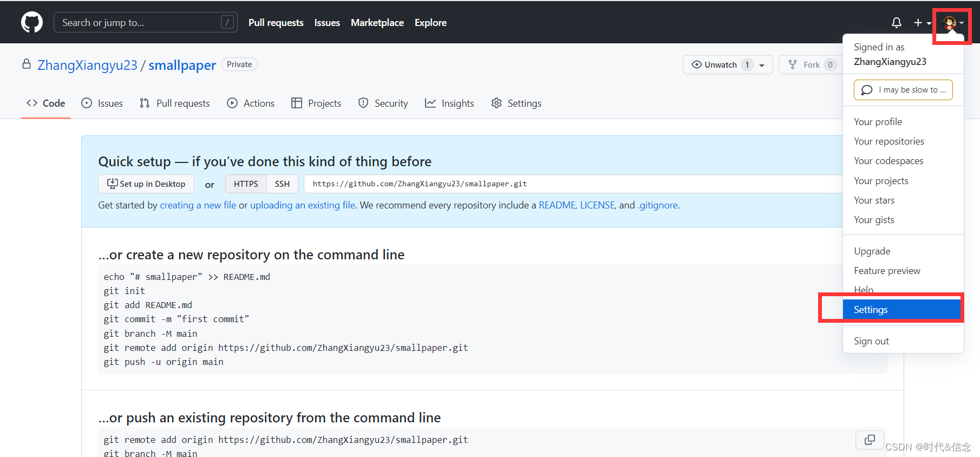Click the GitHub Octocat logo
This screenshot has height=457, width=980.
(x=32, y=23)
